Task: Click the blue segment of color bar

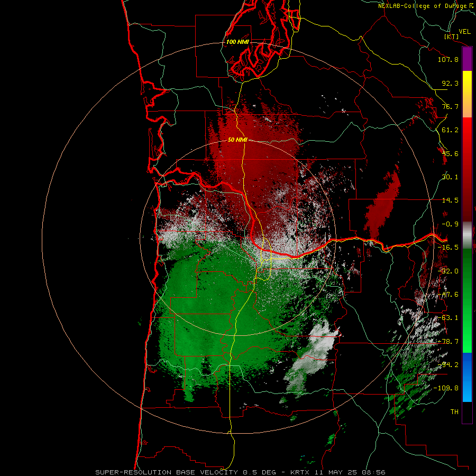Action: pos(467,377)
